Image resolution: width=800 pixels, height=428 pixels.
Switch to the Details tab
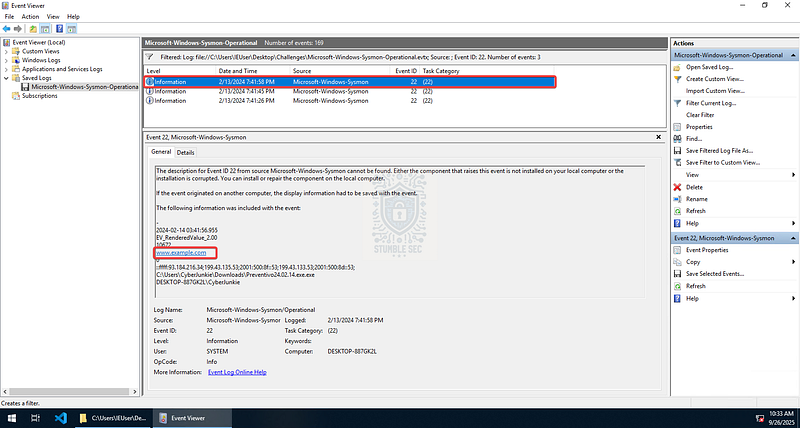click(186, 153)
